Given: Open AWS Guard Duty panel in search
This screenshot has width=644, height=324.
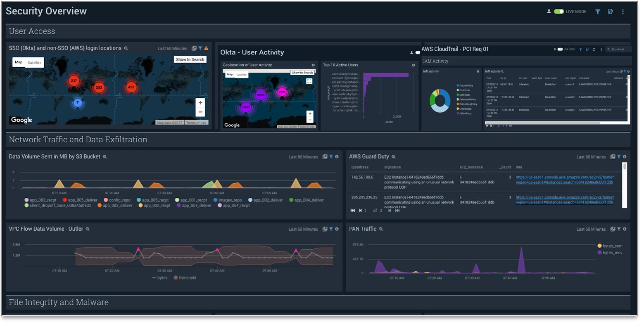Looking at the screenshot, I should (x=394, y=157).
